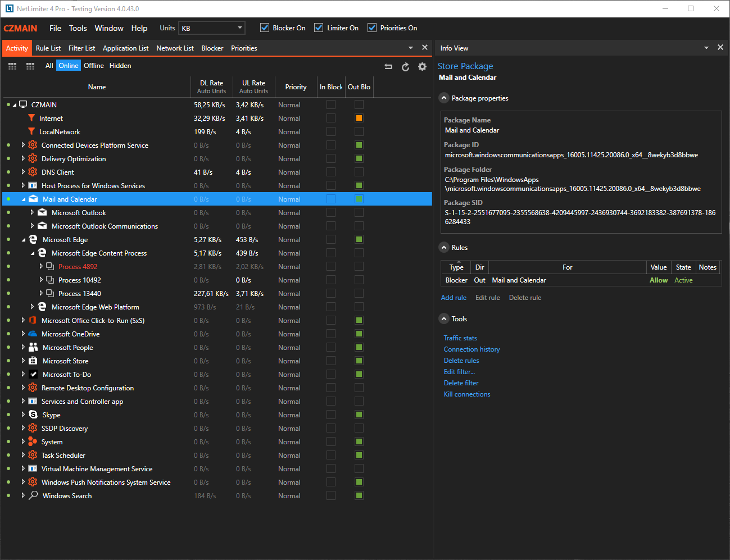This screenshot has width=730, height=560.
Task: Click the Microsoft Edge browser icon
Action: click(x=33, y=239)
